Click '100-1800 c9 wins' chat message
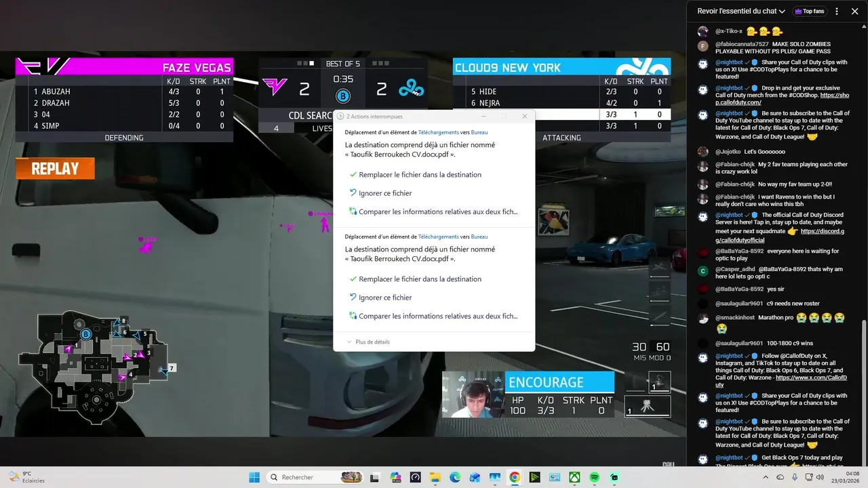868x488 pixels. [x=790, y=343]
